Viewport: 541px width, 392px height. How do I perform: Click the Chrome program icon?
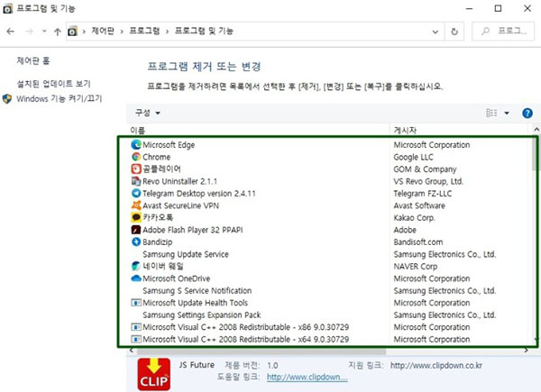click(136, 157)
